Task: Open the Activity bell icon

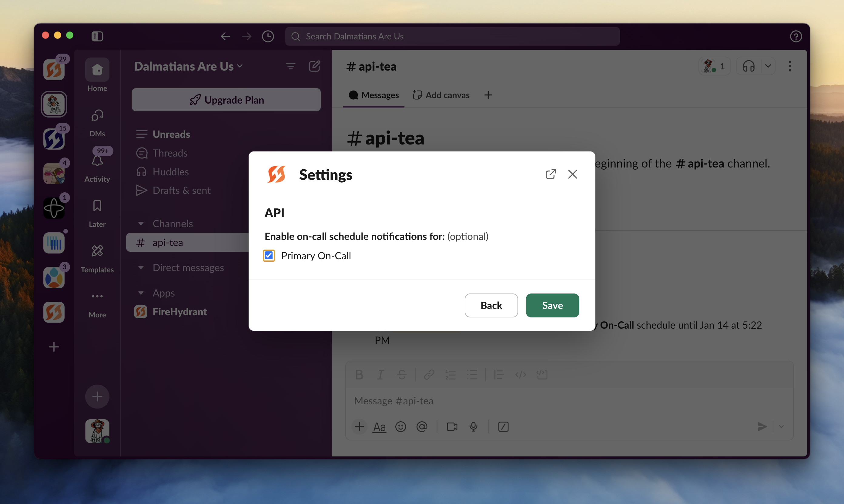Action: pos(97,161)
